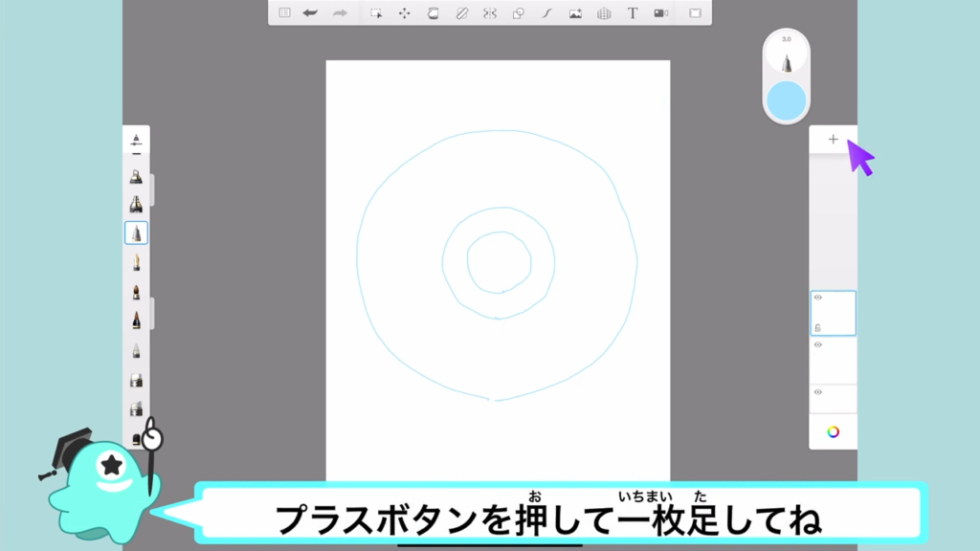This screenshot has height=551, width=980.
Task: Open the shapes drawing tool
Action: [519, 12]
